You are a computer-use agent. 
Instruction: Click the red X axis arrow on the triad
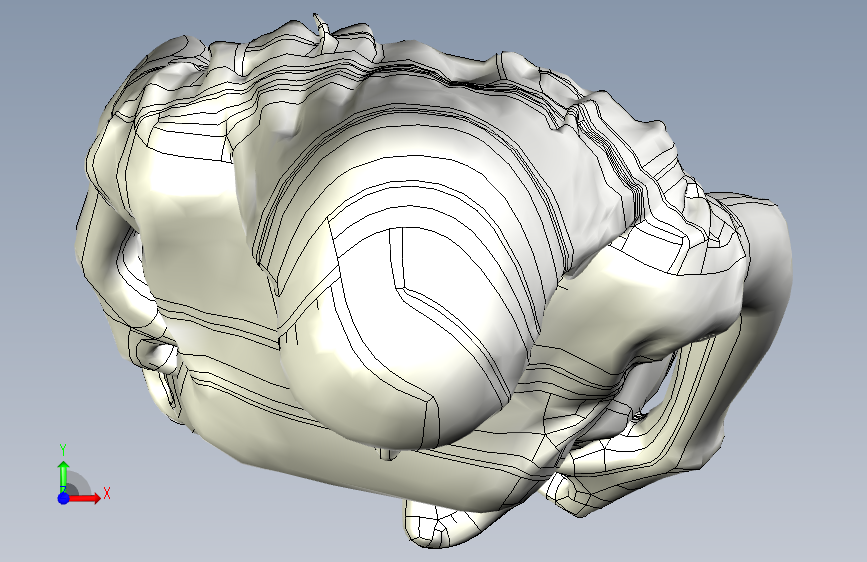click(84, 498)
